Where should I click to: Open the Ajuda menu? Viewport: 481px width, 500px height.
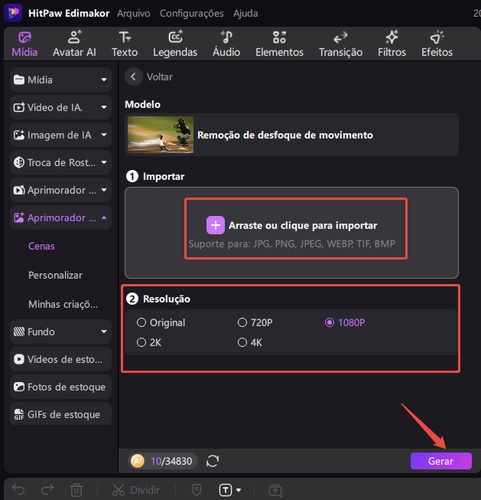245,13
